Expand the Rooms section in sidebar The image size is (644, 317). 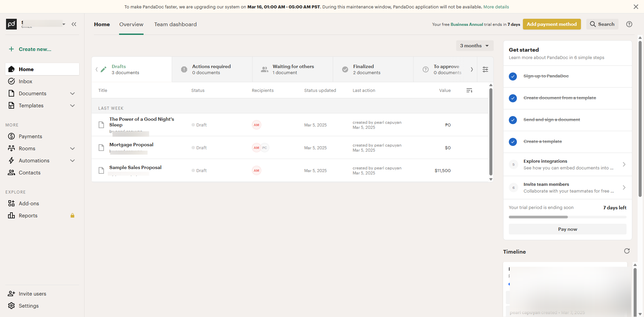tap(72, 148)
